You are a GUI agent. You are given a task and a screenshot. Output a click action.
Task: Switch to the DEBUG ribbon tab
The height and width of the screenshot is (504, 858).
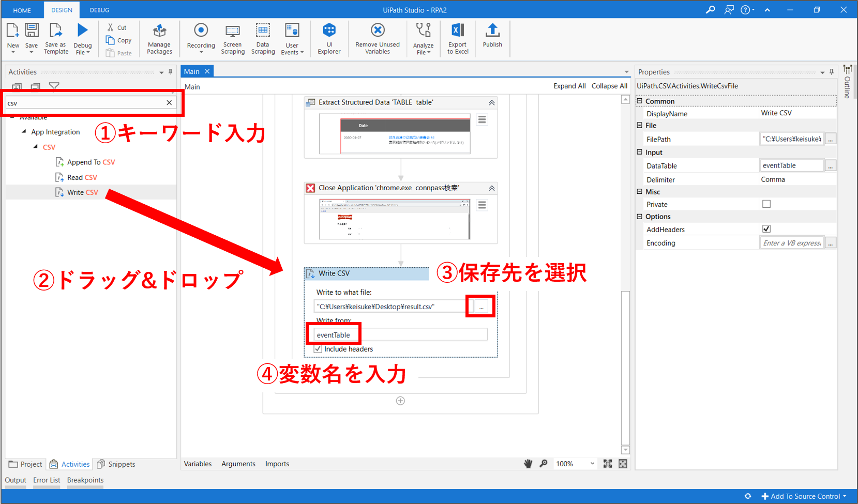pos(99,10)
